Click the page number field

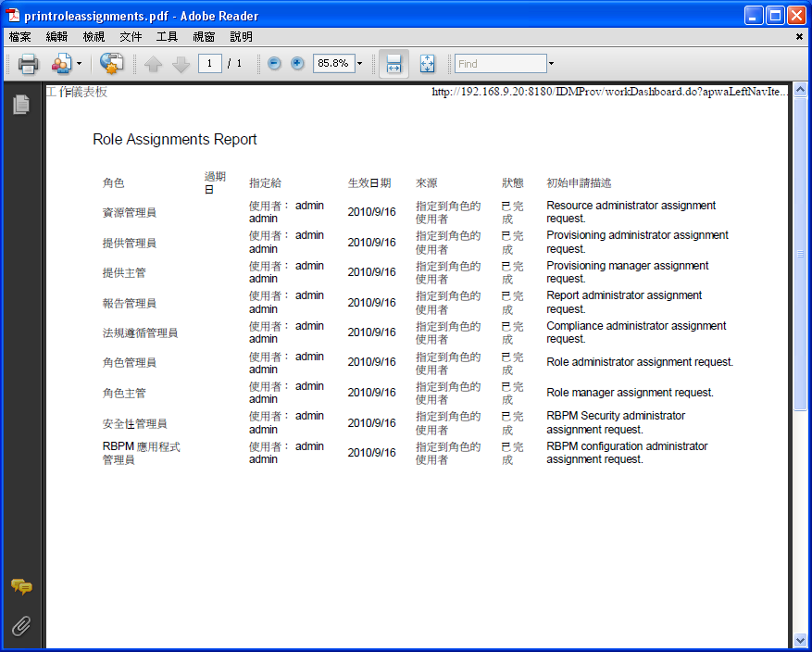(x=210, y=63)
